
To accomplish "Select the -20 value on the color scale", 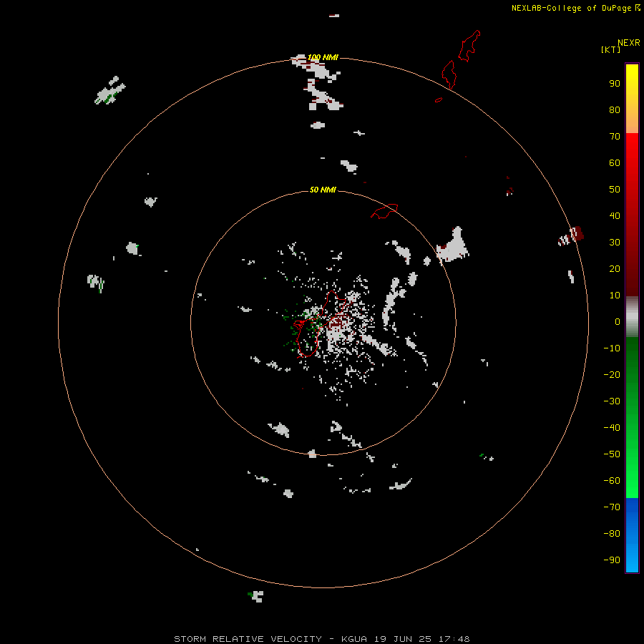I will [612, 374].
